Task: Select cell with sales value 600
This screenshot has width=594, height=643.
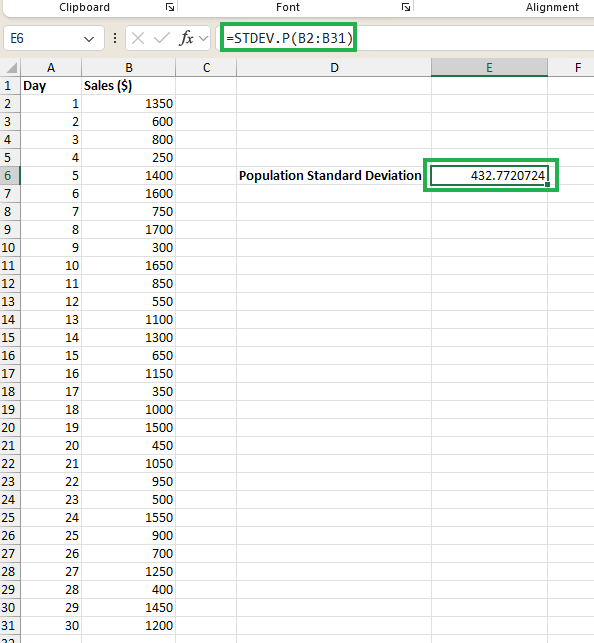Action: [129, 122]
